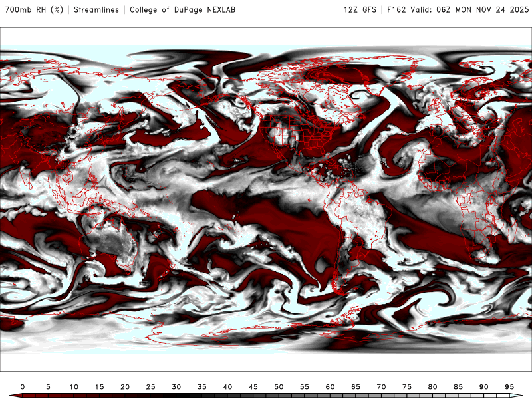Click the 35 label on the color scale
Viewport: 532px width, 399px height.
coord(202,387)
